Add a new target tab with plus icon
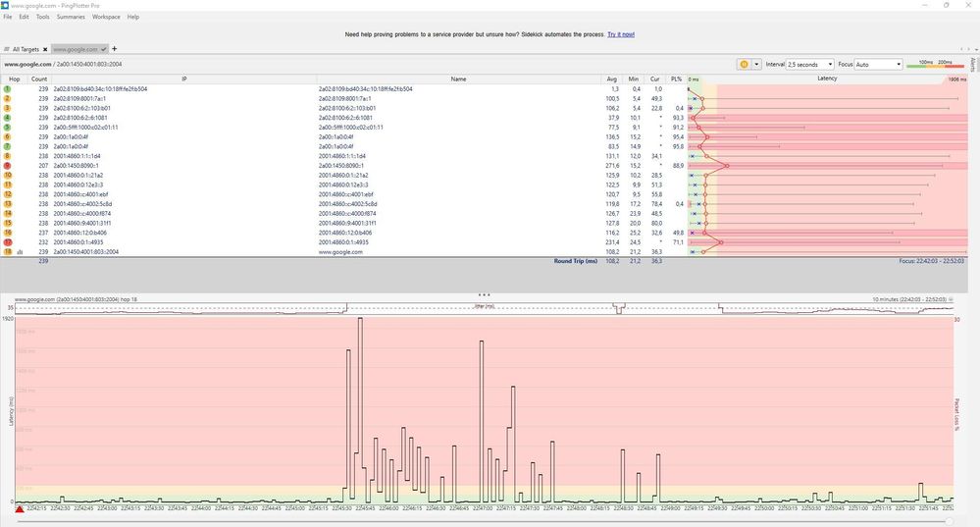Screen dimensions: 980x527 [115, 49]
